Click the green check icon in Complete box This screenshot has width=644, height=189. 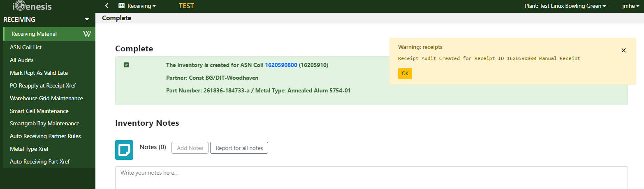126,65
